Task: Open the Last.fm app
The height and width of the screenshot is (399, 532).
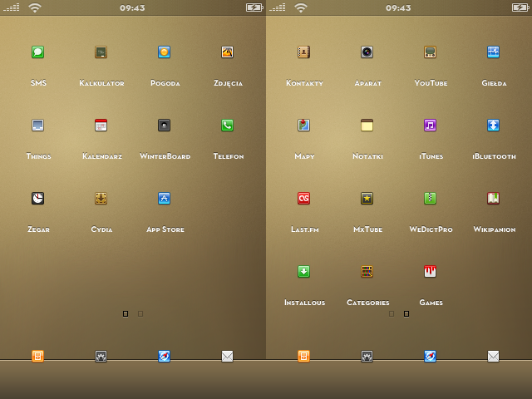Action: (303, 199)
